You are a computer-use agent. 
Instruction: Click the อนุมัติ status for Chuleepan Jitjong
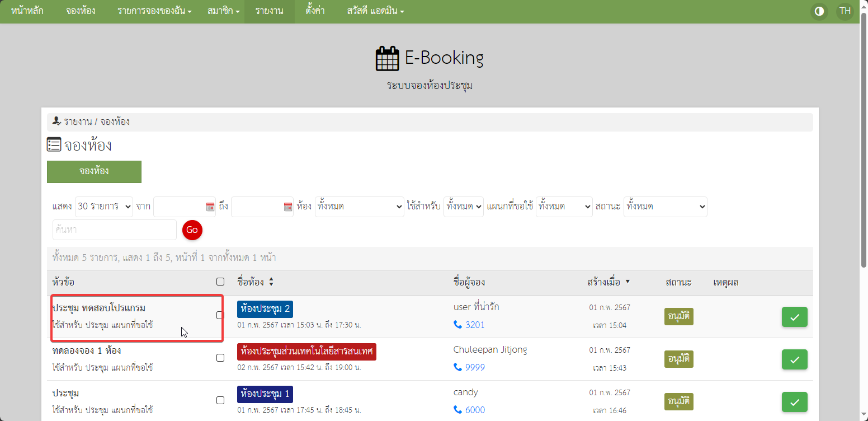tap(679, 359)
